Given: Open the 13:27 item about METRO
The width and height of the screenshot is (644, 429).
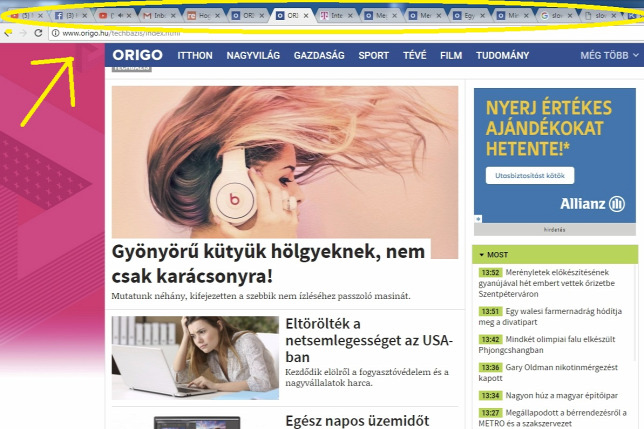Looking at the screenshot, I should coord(552,418).
